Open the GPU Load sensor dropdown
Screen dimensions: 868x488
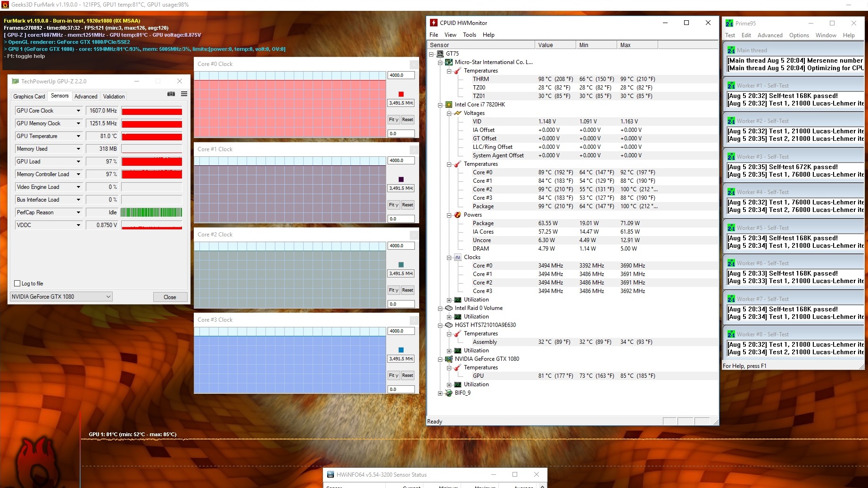(78, 162)
